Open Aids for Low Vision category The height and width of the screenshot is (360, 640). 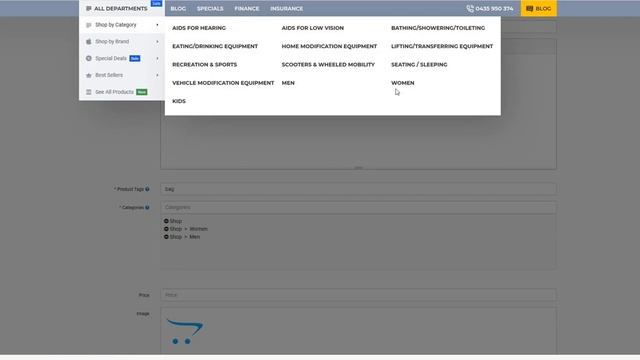click(x=313, y=28)
